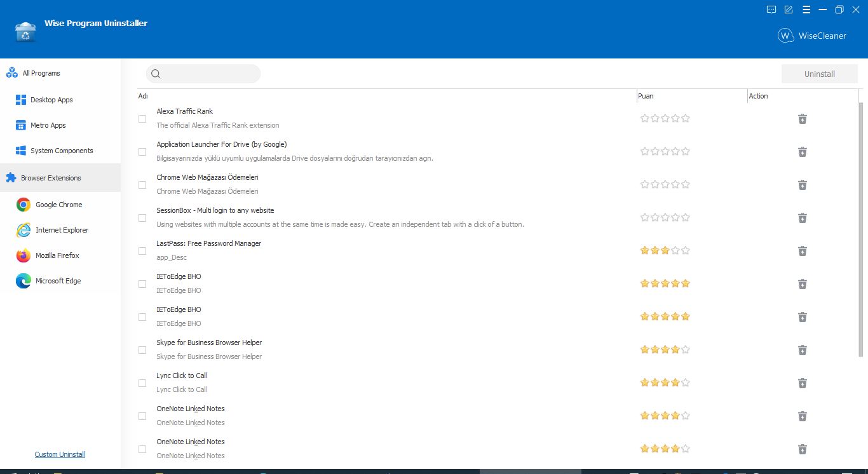Click trash icon for SessionBox extension
Image resolution: width=868 pixels, height=474 pixels.
point(803,218)
